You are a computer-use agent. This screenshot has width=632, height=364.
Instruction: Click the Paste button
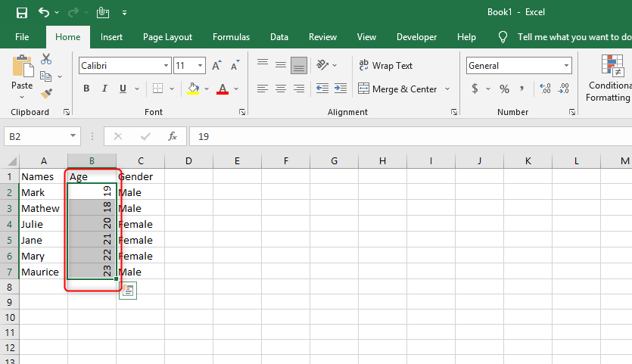[22, 77]
